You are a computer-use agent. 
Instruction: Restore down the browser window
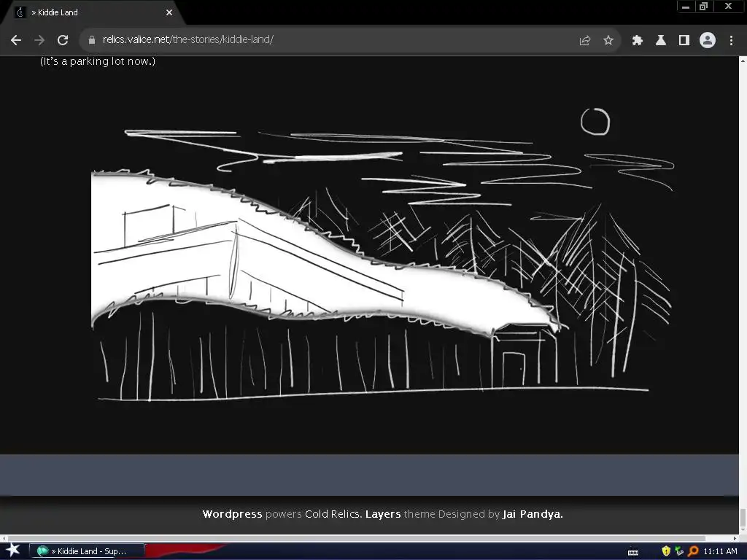click(703, 7)
